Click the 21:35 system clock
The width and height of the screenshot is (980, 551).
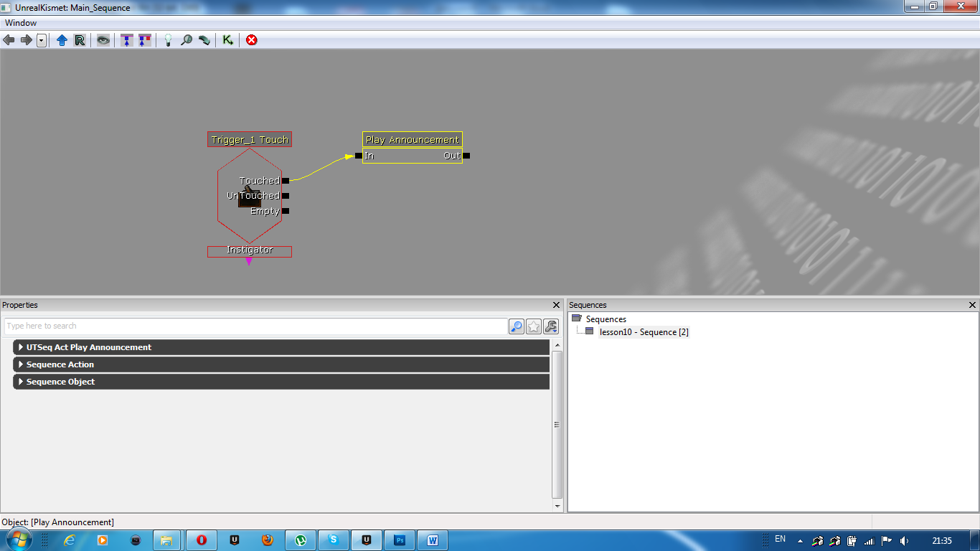[x=942, y=541]
